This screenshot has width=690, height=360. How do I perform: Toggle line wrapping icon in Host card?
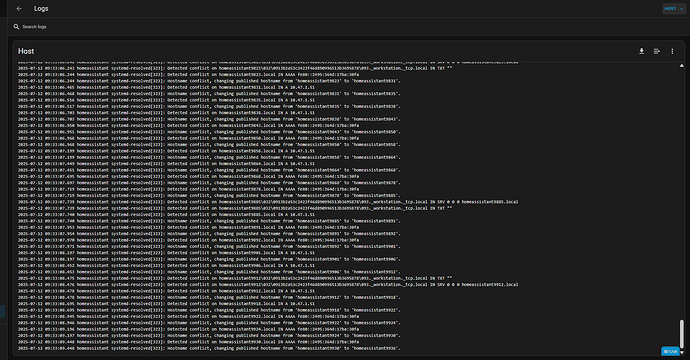coord(657,51)
